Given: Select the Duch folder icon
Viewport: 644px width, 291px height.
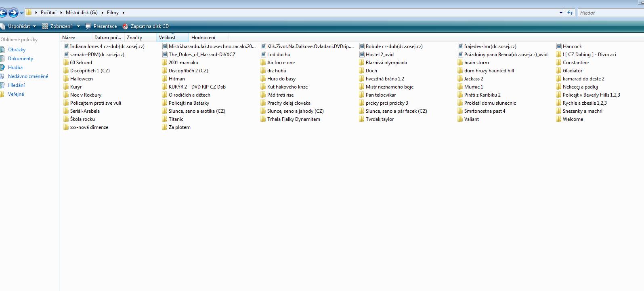Looking at the screenshot, I should (x=362, y=71).
